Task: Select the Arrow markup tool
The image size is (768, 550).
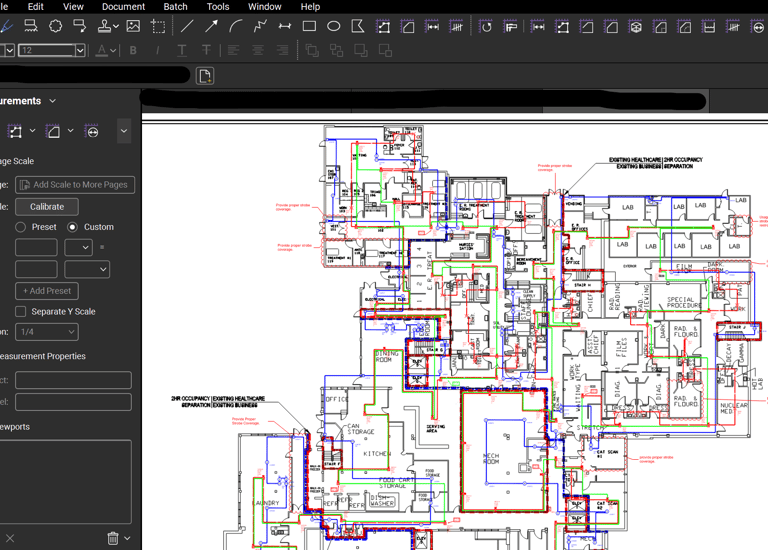Action: point(211,26)
